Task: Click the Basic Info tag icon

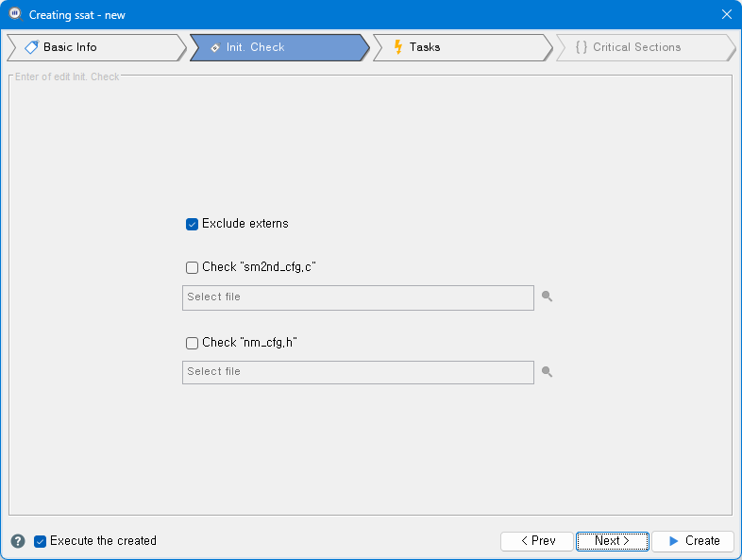Action: [x=32, y=47]
